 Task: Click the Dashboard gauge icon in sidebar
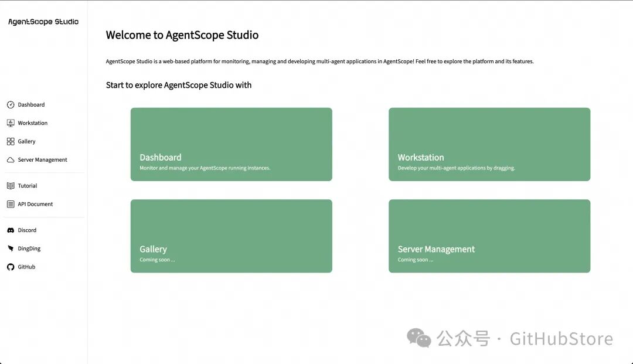coord(11,105)
